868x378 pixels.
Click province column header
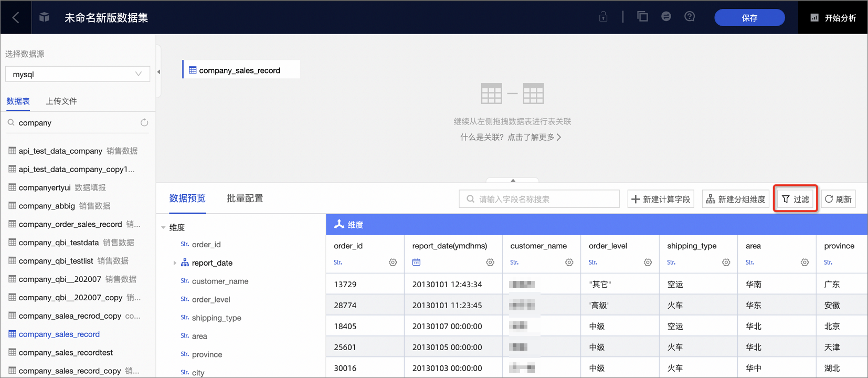tap(839, 246)
